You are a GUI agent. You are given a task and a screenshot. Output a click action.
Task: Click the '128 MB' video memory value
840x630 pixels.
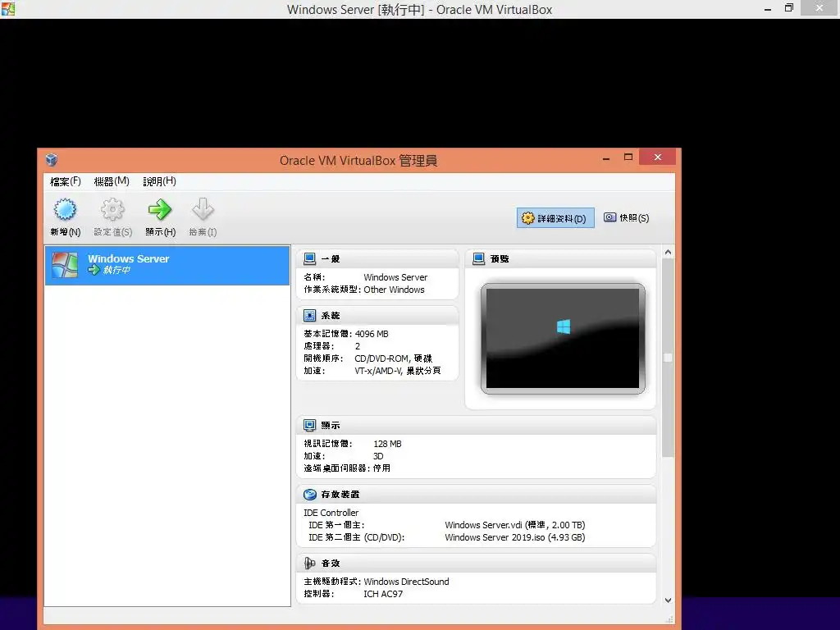click(387, 444)
